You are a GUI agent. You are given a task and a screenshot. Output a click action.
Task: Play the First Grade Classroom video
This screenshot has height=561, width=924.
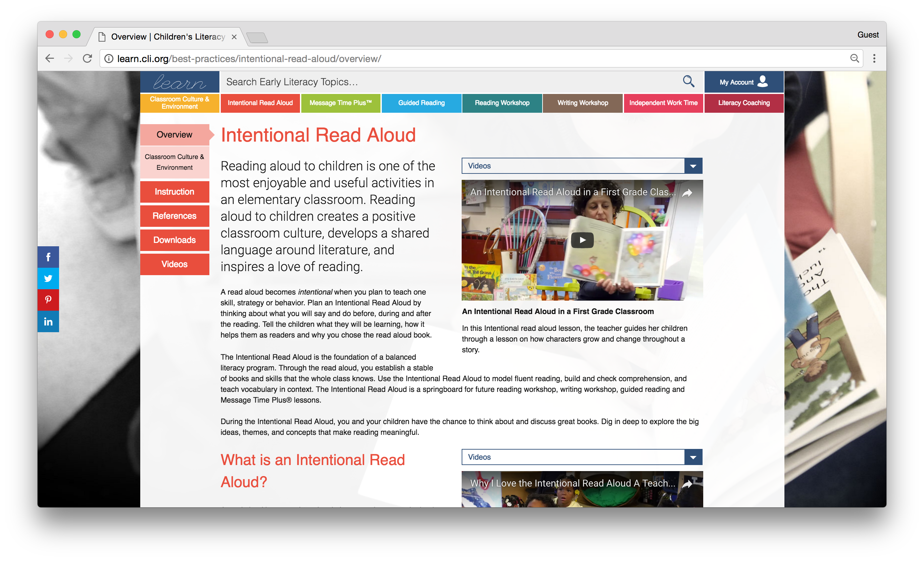tap(582, 240)
